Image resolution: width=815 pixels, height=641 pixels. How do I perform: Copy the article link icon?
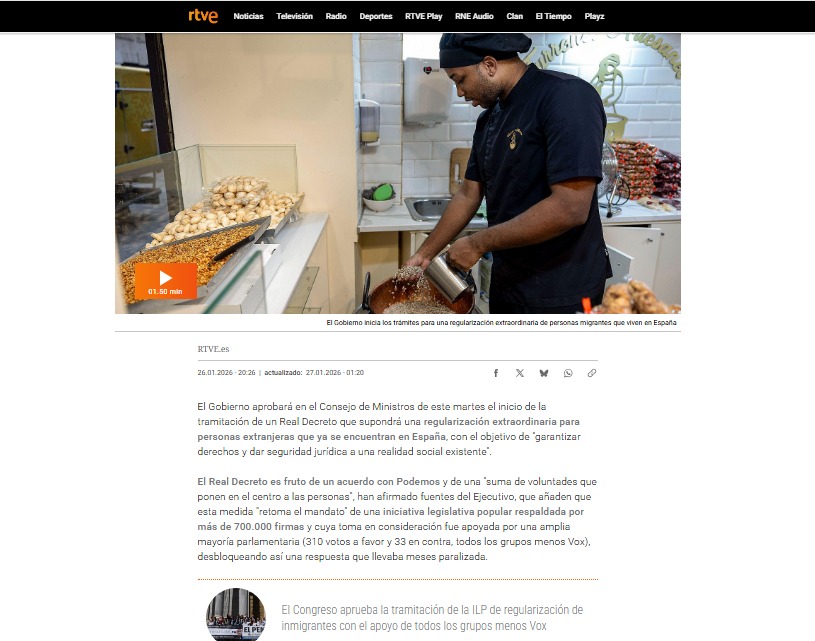coord(591,373)
